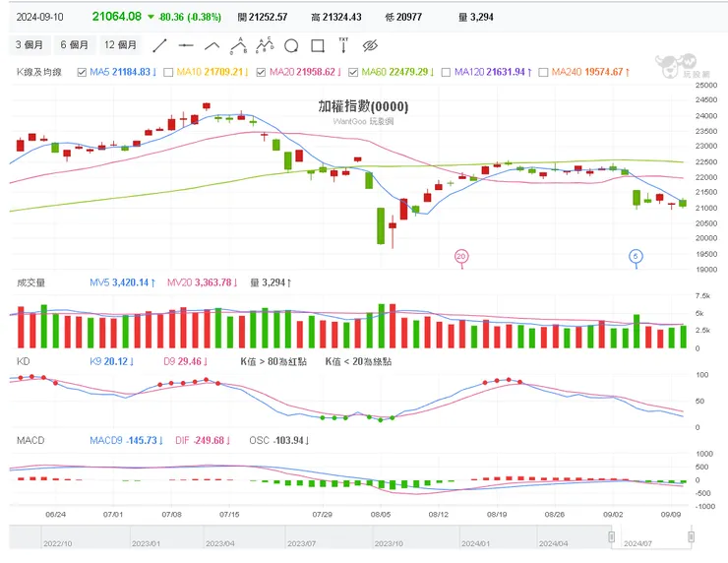Image resolution: width=728 pixels, height=563 pixels.
Task: Select the rectangle drawing tool
Action: point(318,46)
